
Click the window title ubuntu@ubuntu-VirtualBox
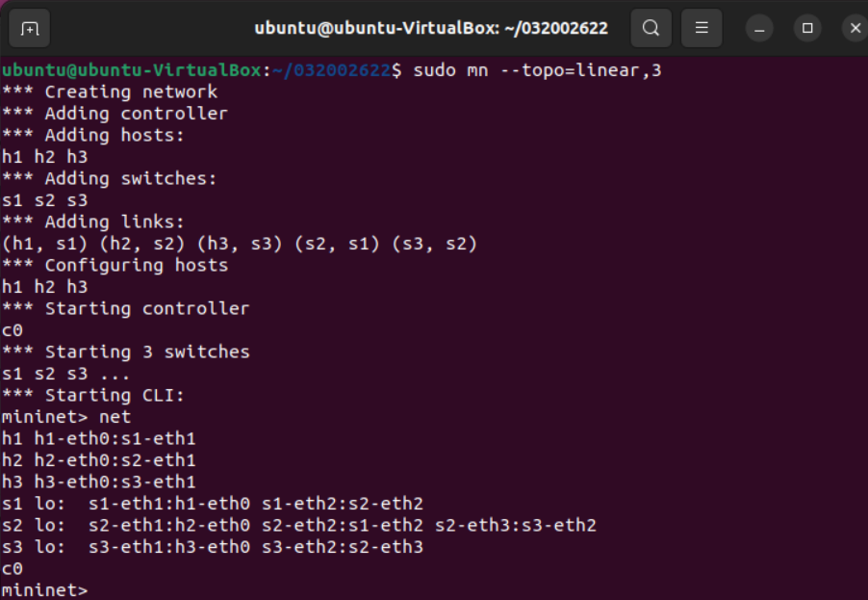pyautogui.click(x=431, y=28)
